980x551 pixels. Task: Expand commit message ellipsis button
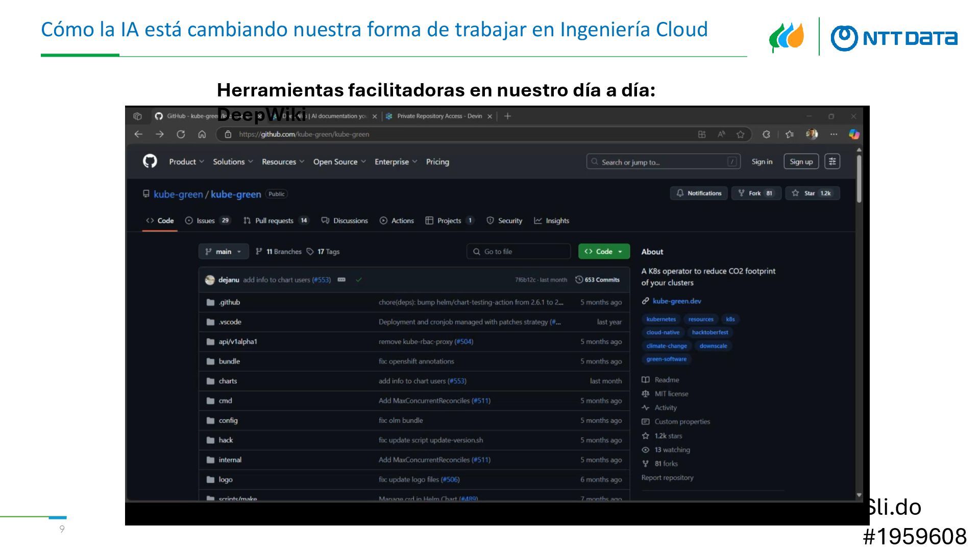341,280
